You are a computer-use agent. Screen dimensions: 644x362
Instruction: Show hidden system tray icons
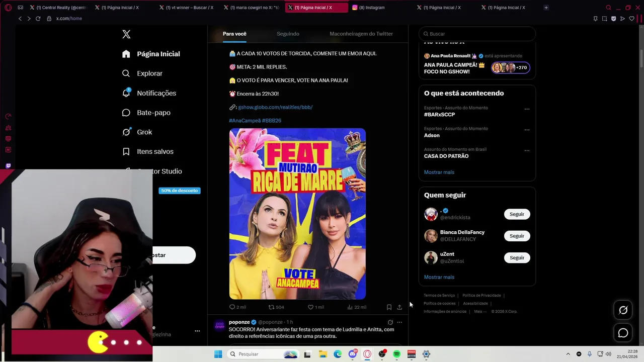pos(568,354)
